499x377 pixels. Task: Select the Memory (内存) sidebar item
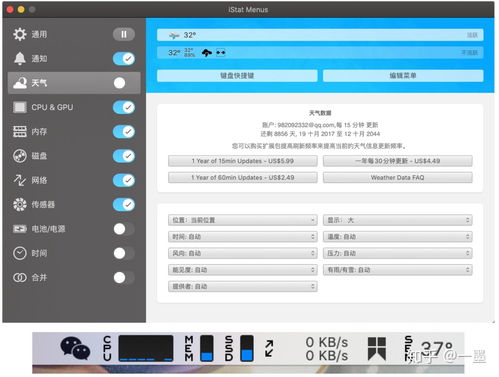[74, 131]
